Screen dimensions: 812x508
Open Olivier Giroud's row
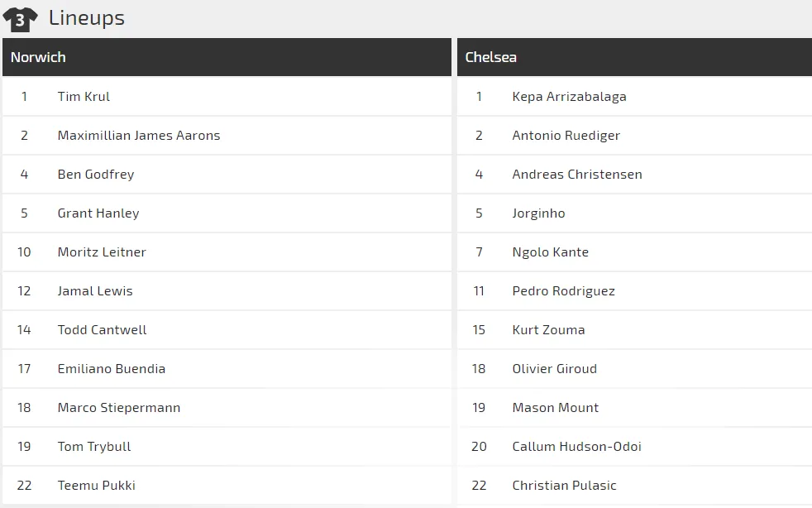[x=554, y=369]
